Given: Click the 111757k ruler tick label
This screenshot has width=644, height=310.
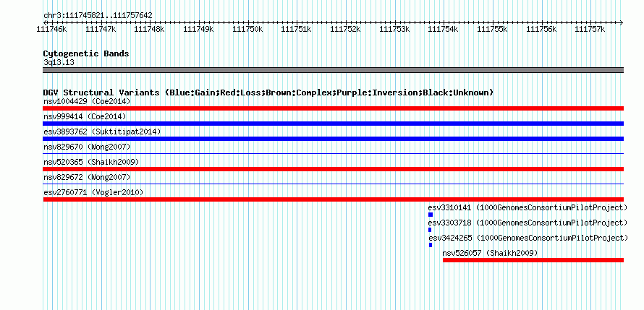Looking at the screenshot, I should [x=590, y=29].
